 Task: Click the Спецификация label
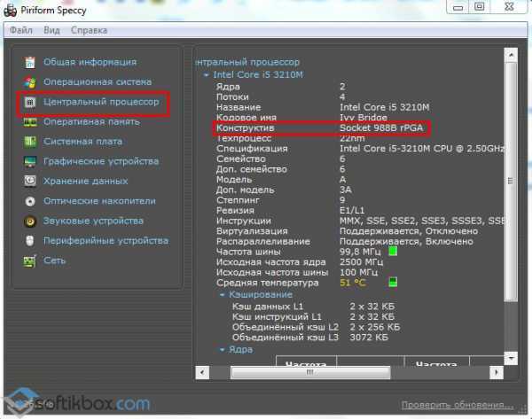click(x=252, y=149)
